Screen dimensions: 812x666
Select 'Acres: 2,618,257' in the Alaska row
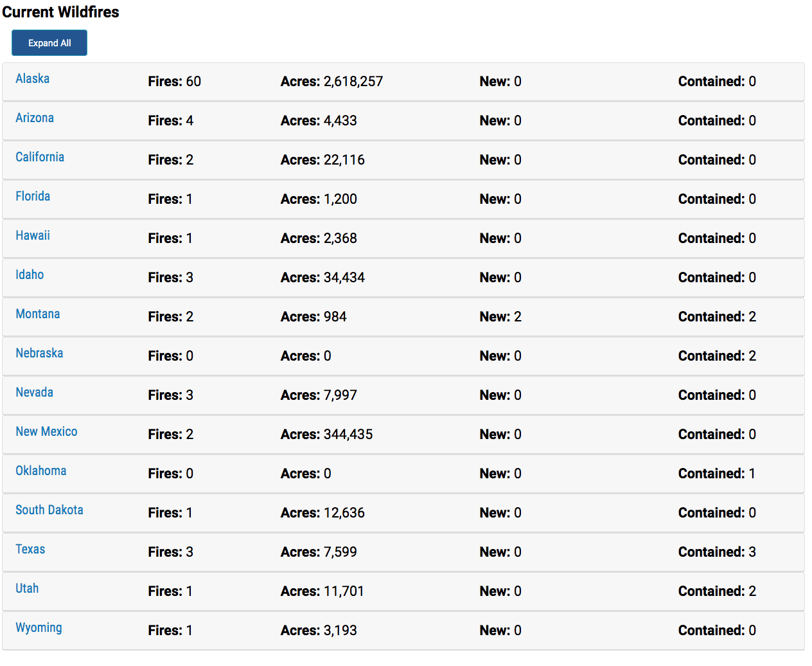click(331, 82)
